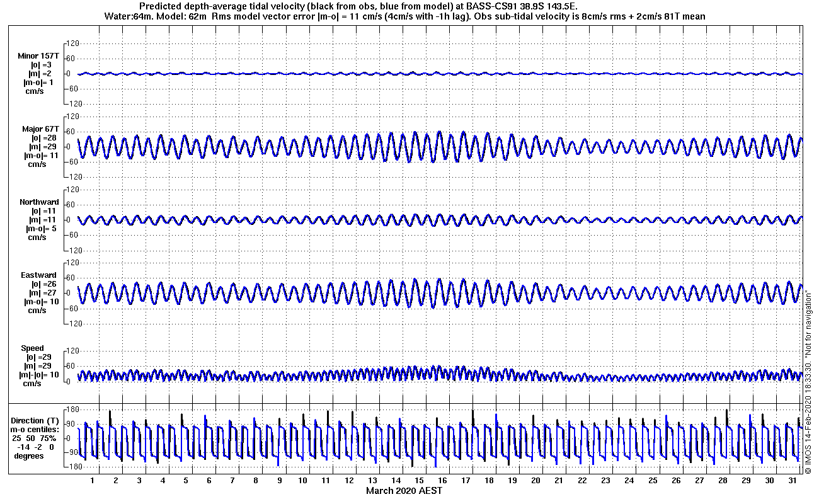Click the '|m-o|= 1' value in Minor panel
Image resolution: width=819 pixels, height=504 pixels.
38,83
